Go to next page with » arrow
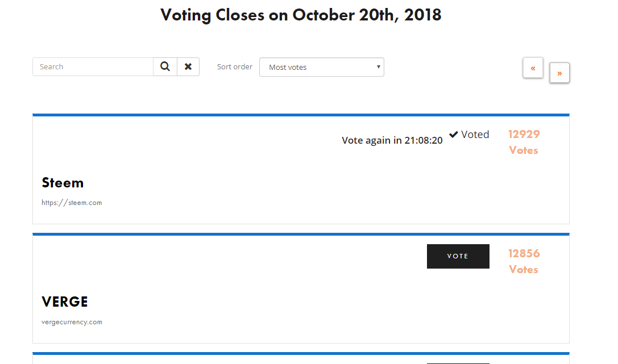618x364 pixels. pyautogui.click(x=559, y=73)
